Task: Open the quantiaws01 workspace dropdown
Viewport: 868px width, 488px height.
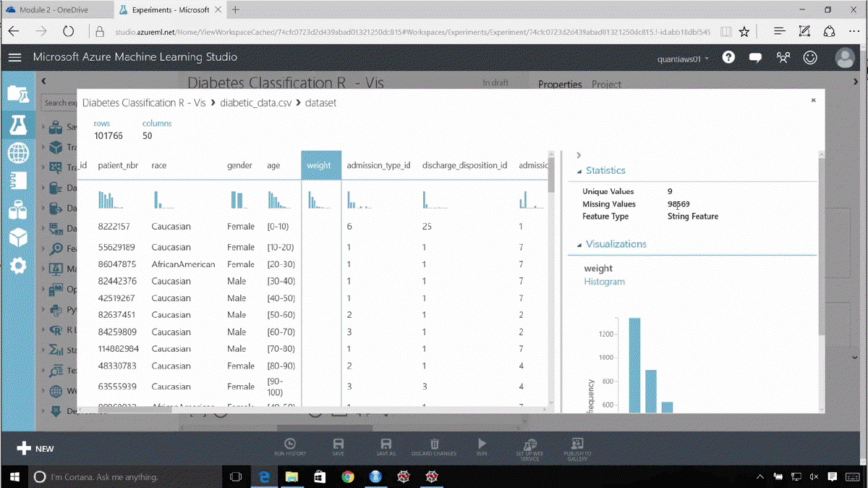Action: tap(682, 59)
